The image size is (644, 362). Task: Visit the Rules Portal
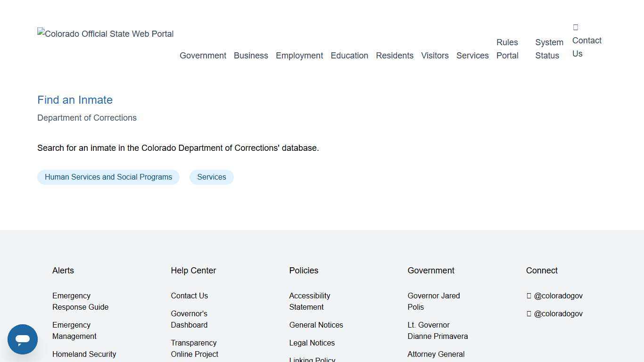coord(507,49)
